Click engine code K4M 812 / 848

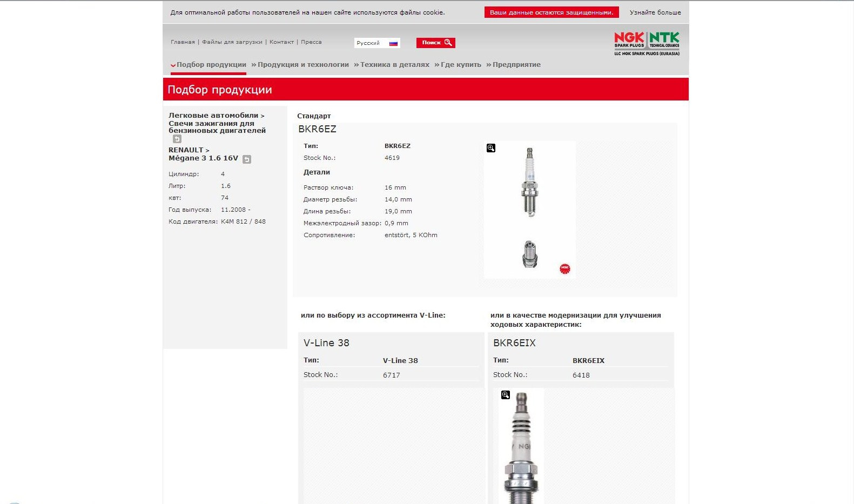(243, 221)
